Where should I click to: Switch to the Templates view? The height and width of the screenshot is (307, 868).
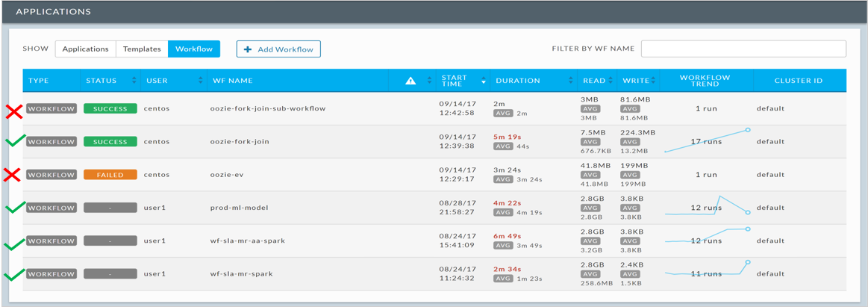coord(142,49)
